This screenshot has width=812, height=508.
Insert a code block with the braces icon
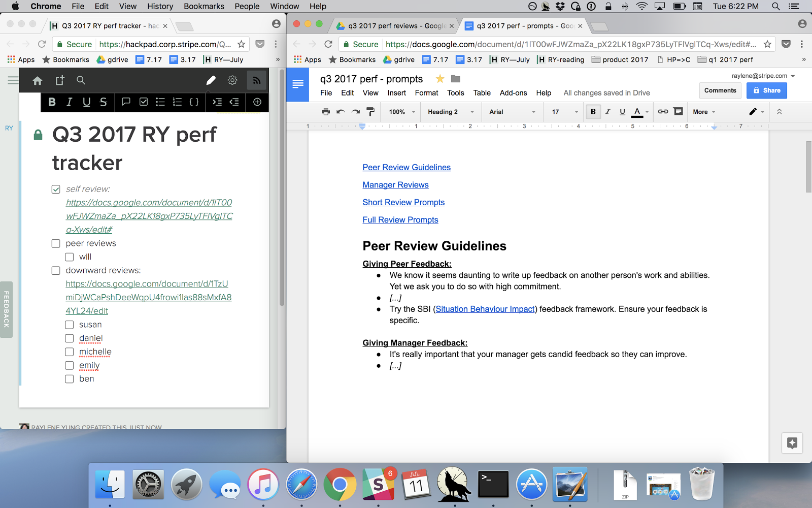194,102
